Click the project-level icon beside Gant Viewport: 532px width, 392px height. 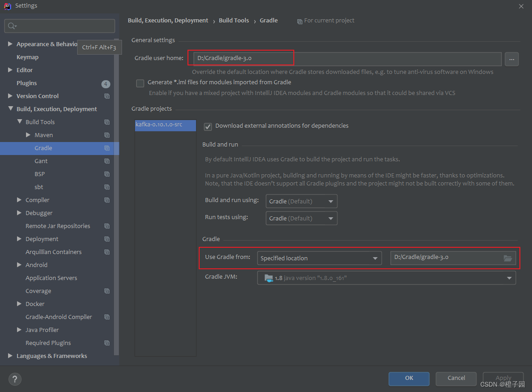[107, 161]
